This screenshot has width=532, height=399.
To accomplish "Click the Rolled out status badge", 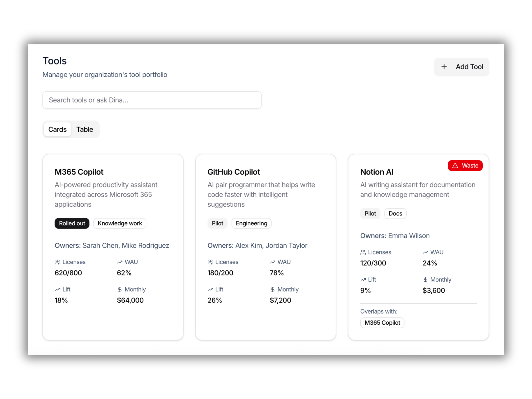I will coord(72,223).
